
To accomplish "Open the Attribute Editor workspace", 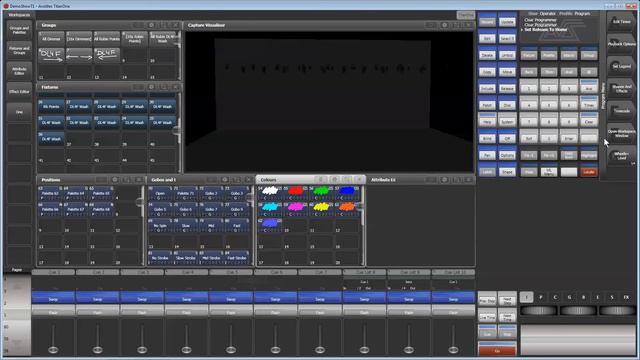I will (19, 71).
